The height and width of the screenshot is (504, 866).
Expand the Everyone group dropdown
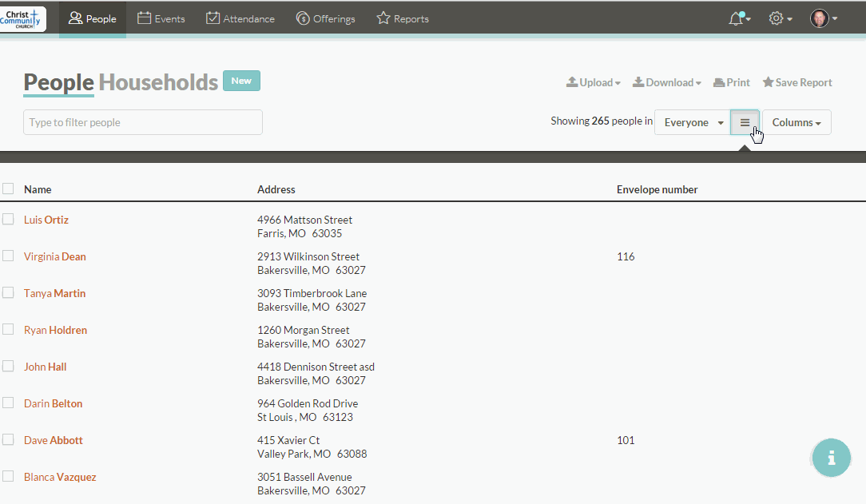692,122
